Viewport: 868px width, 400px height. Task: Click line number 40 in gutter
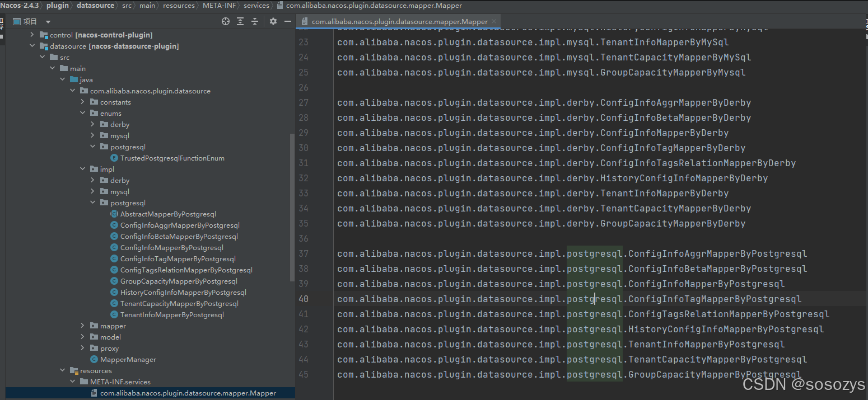click(x=303, y=299)
